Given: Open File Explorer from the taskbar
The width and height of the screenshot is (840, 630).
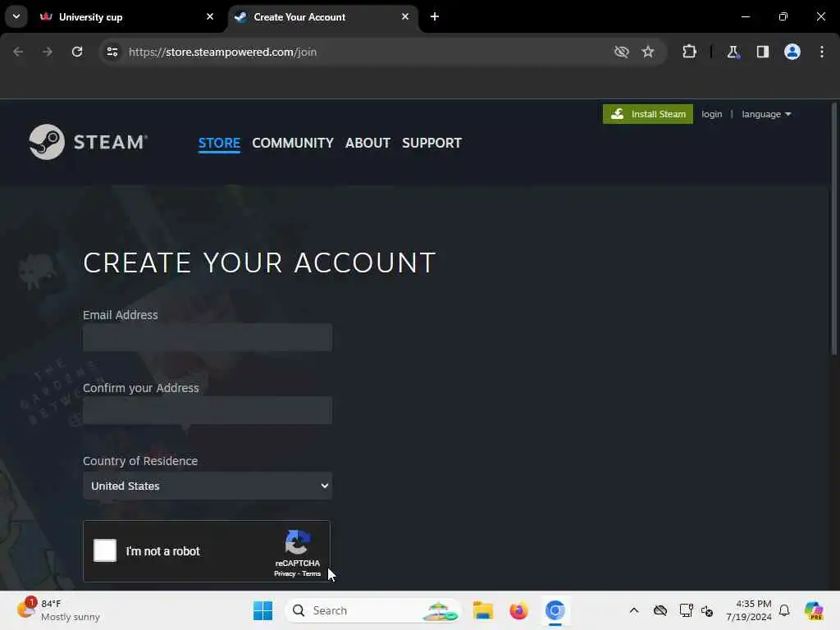Looking at the screenshot, I should point(482,610).
